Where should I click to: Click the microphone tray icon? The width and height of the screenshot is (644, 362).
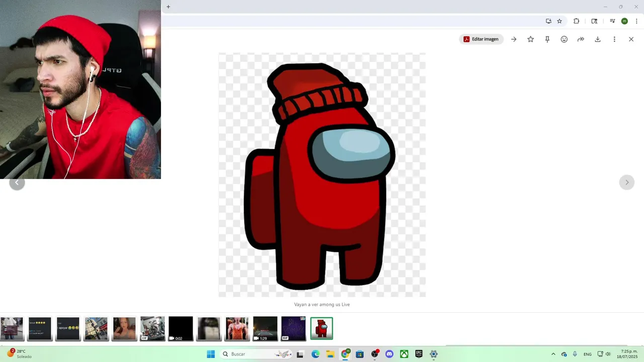tap(575, 354)
